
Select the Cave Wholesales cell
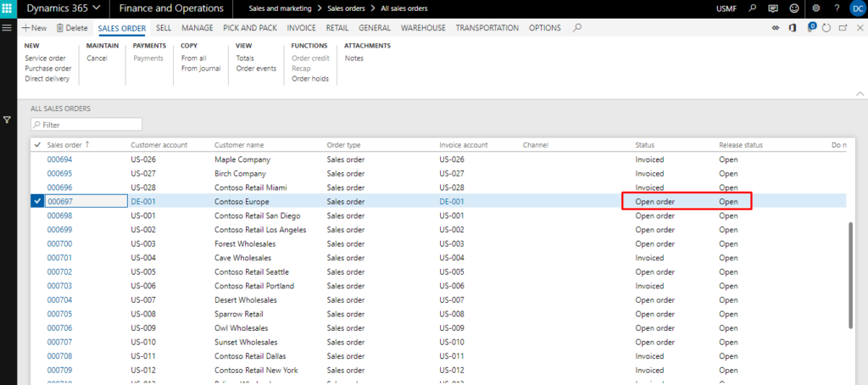click(243, 258)
